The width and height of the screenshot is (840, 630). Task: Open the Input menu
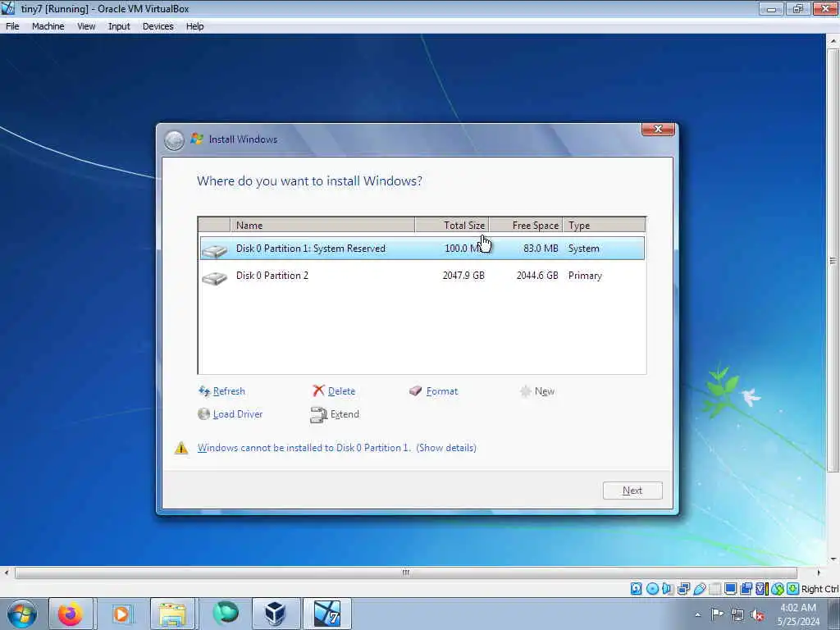(x=119, y=26)
